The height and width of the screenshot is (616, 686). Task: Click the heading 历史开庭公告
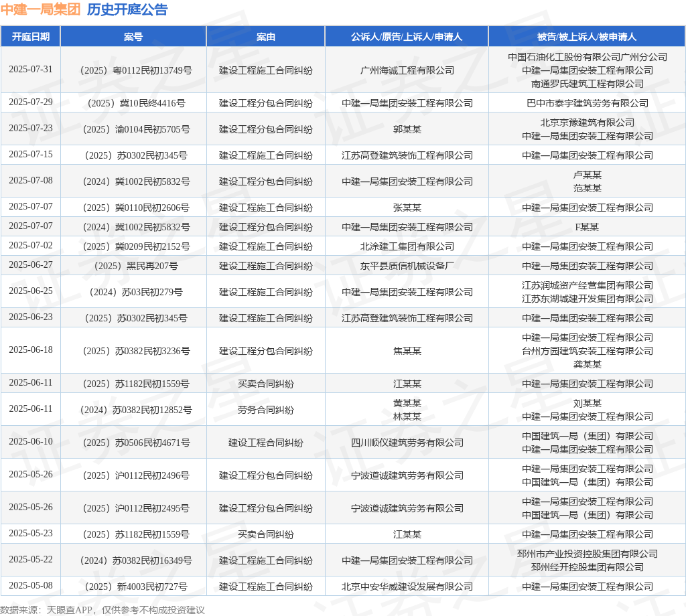coord(127,9)
